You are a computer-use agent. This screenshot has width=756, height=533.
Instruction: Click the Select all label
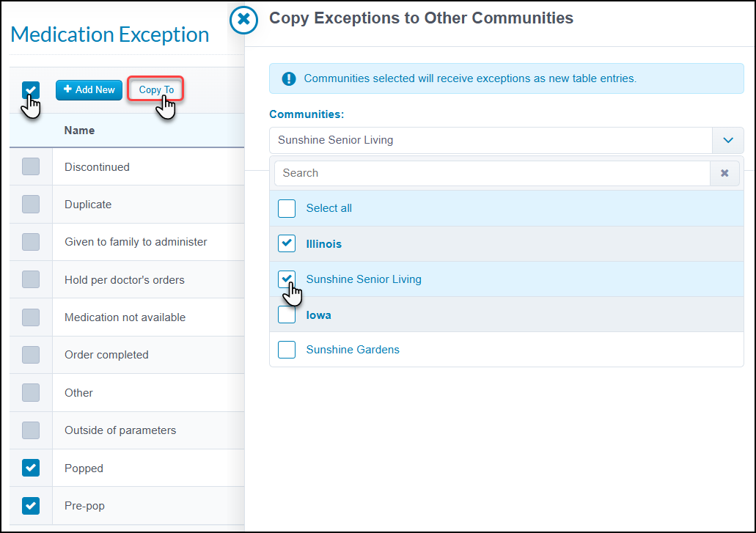[329, 208]
